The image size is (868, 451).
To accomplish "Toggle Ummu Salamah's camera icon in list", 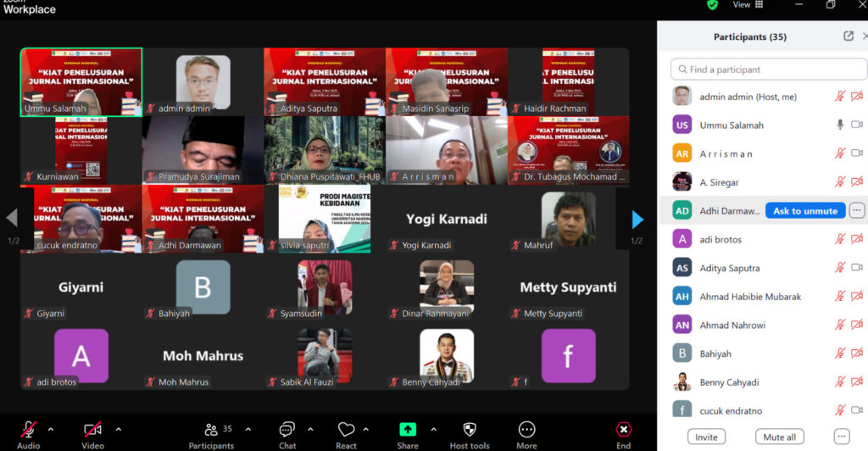I will pos(857,125).
